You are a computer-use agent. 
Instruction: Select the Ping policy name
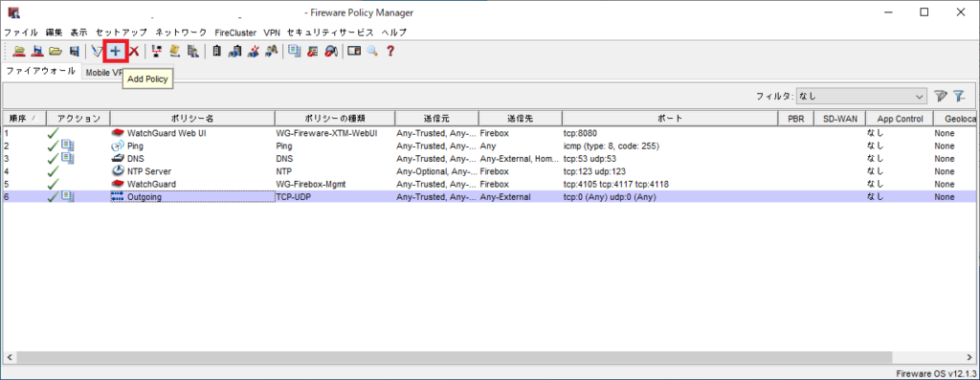point(135,146)
